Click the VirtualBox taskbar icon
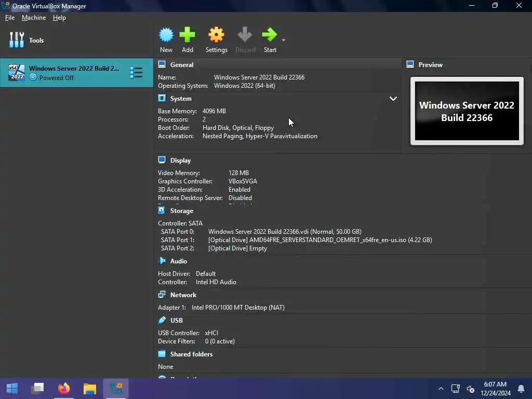532x399 pixels. point(116,389)
